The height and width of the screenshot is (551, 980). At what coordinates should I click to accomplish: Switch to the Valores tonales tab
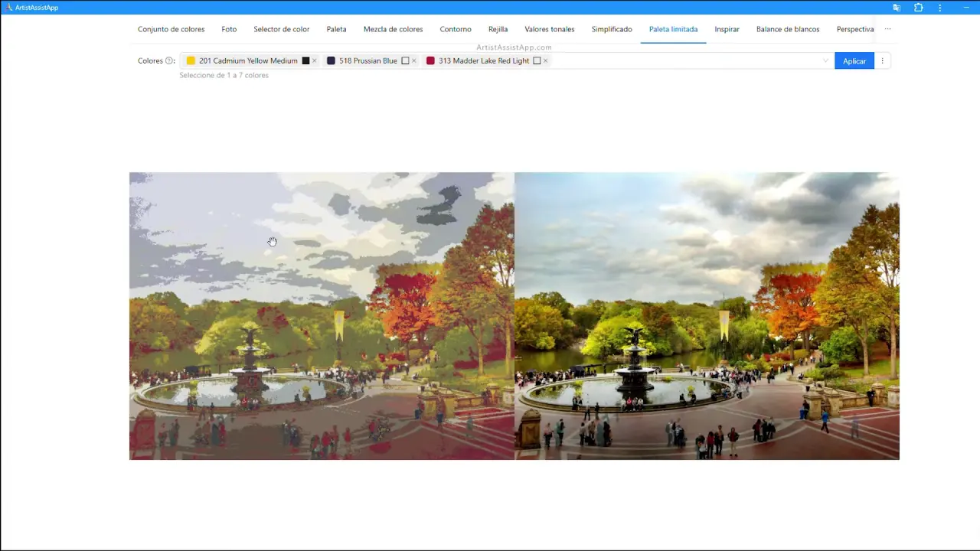point(549,29)
